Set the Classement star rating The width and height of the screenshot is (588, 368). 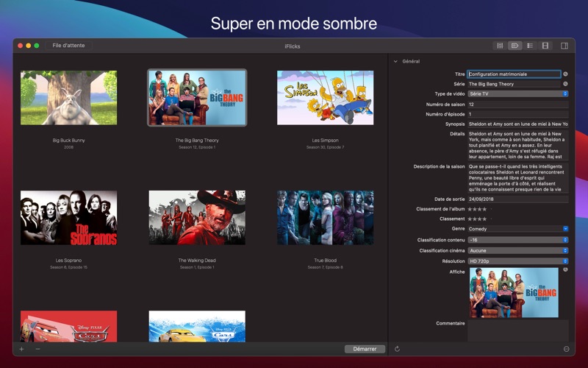pyautogui.click(x=480, y=219)
